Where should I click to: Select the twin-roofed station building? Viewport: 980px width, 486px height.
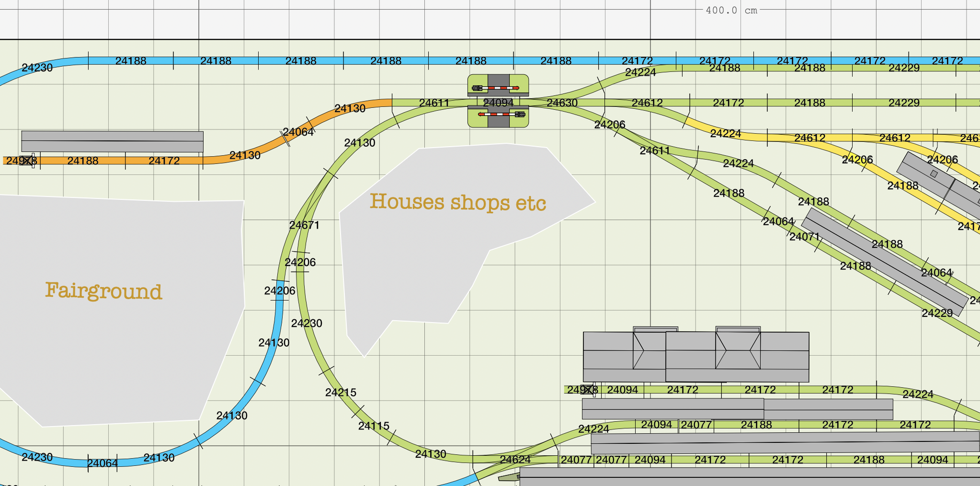696,357
